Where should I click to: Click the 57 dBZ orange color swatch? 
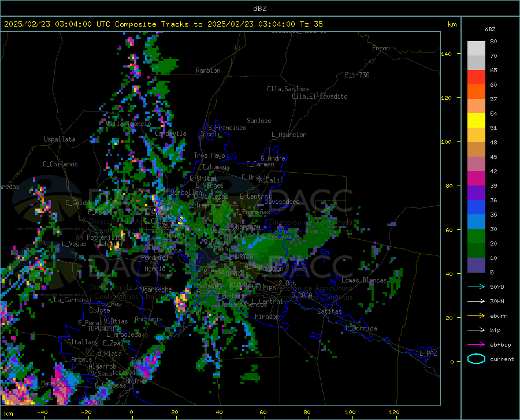tap(476, 106)
